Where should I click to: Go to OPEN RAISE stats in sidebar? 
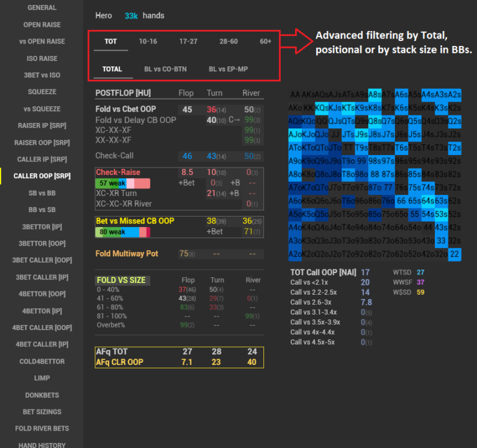tap(42, 25)
